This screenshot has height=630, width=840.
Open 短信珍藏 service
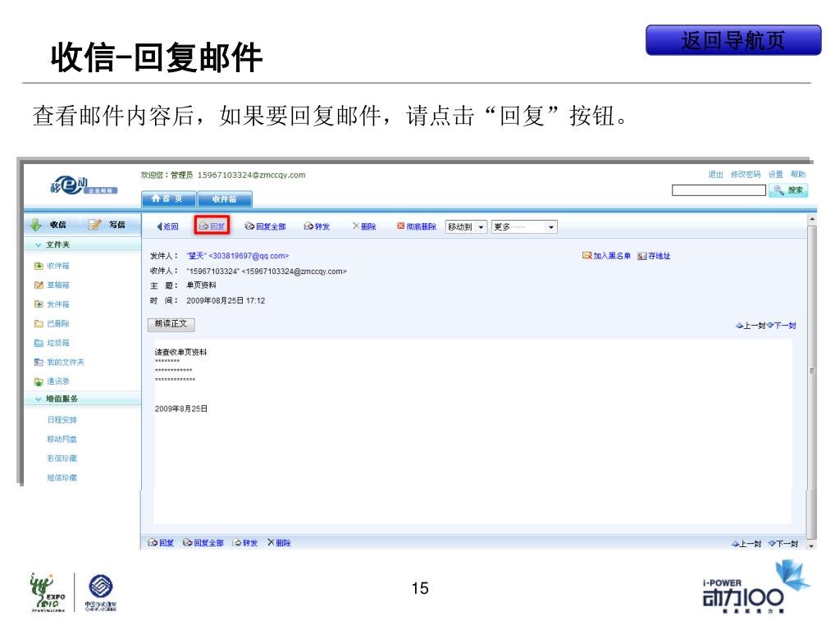tap(62, 478)
